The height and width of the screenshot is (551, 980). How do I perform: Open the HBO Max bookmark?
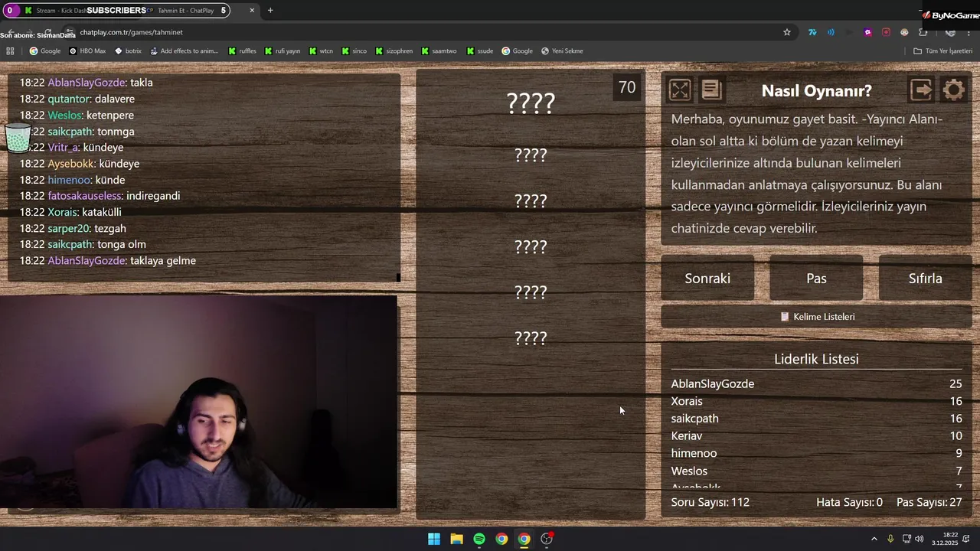[87, 51]
